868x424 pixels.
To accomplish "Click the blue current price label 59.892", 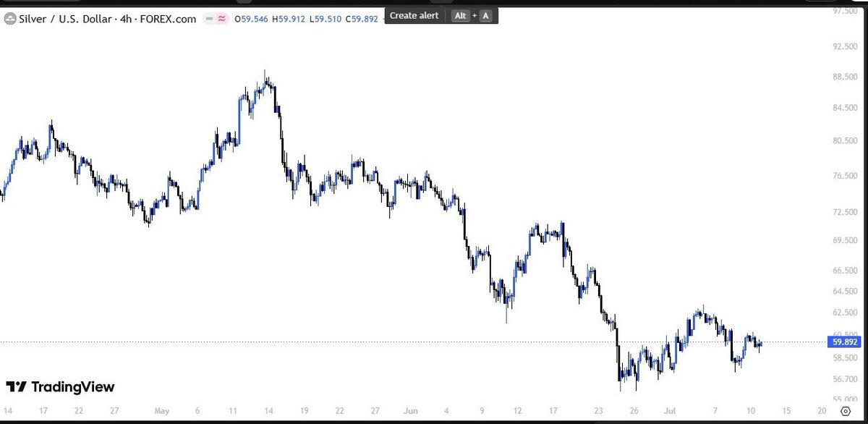I will pyautogui.click(x=845, y=342).
